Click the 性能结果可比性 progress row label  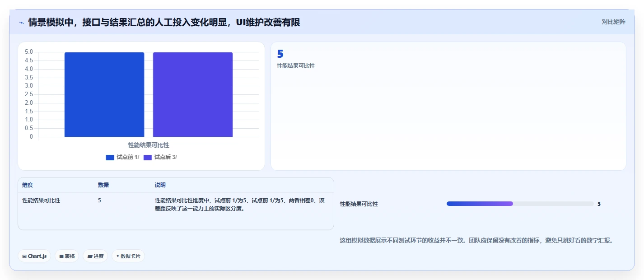click(x=359, y=204)
